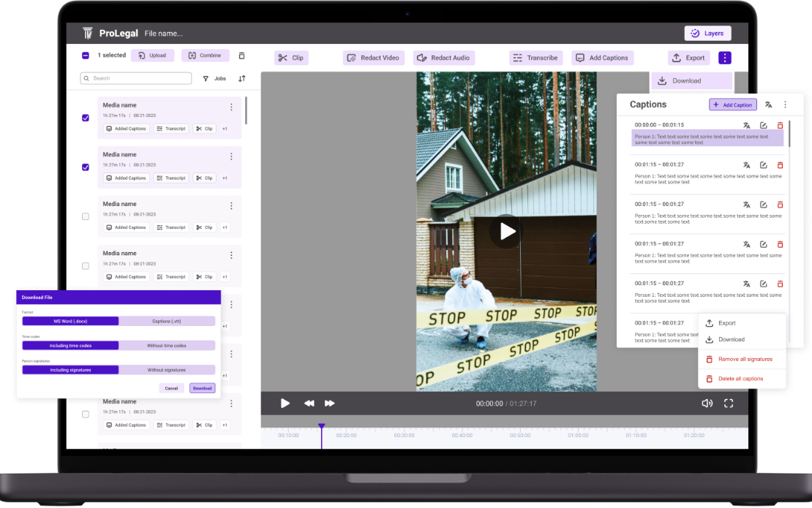812x508 pixels.
Task: Delete the 00:00:00 – 00:01:15 caption
Action: pyautogui.click(x=780, y=125)
